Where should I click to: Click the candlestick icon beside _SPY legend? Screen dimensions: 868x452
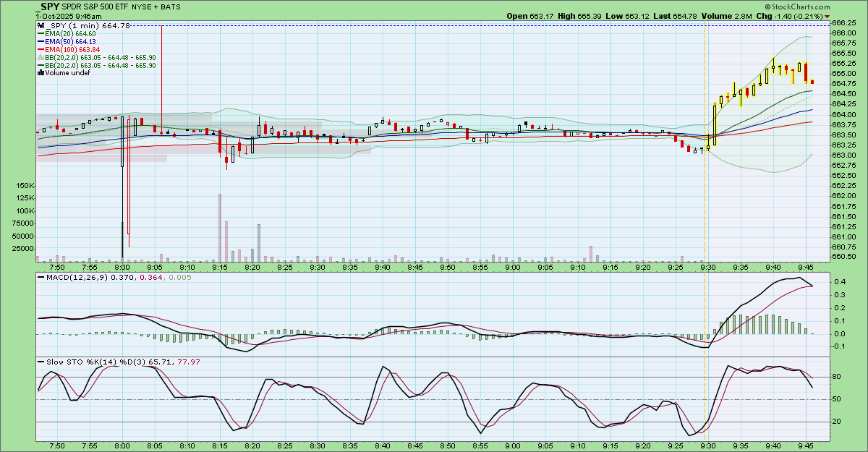41,26
